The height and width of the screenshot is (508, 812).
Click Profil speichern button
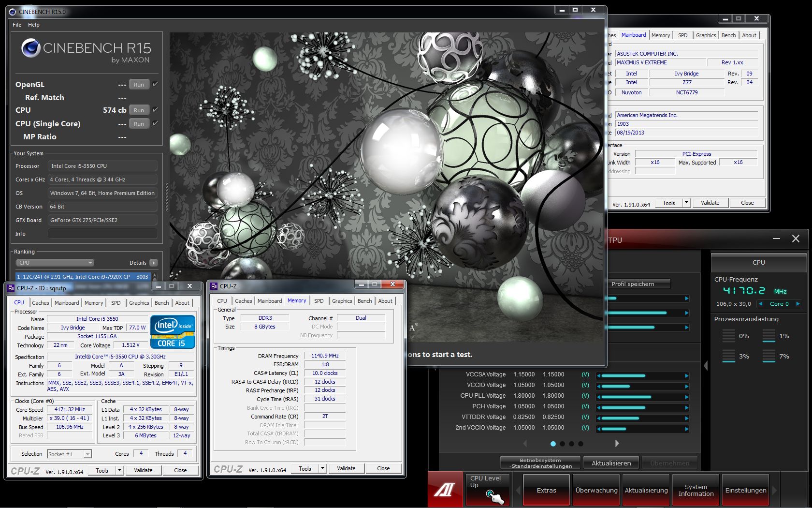pos(638,284)
